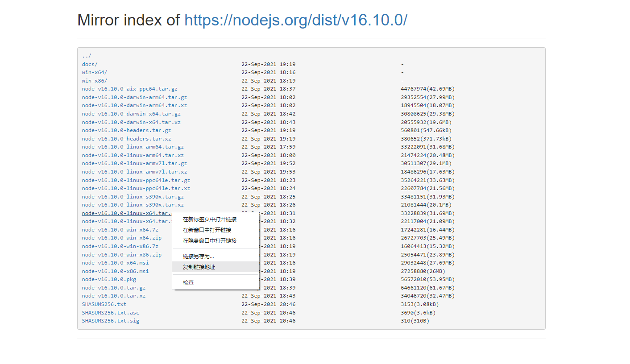Select 在隐身窗口中打开链接 menu entry

point(215,241)
